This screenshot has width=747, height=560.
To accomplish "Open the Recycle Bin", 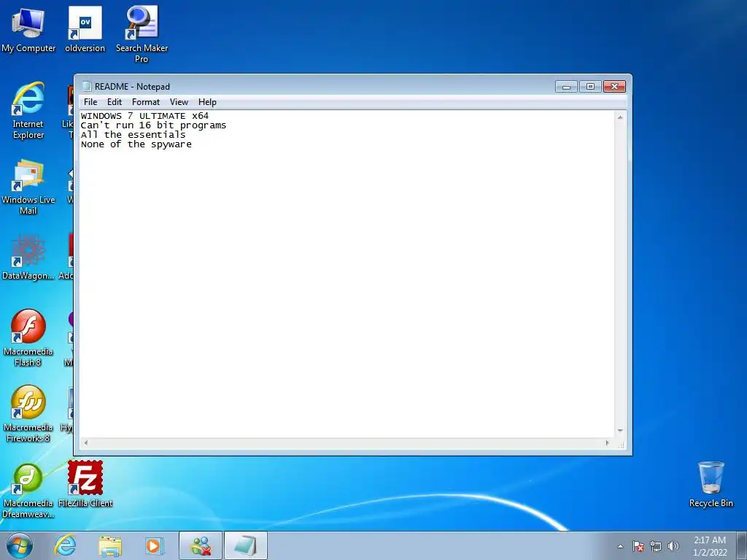I will click(x=711, y=484).
